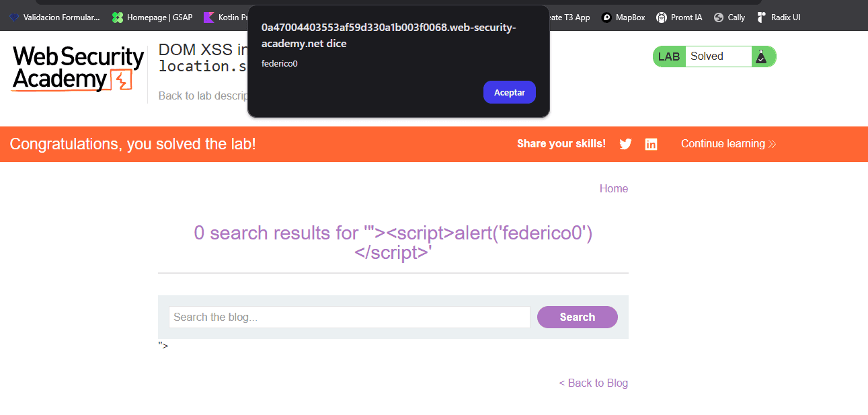Click Continue learning link
The height and width of the screenshot is (415, 868).
click(x=728, y=144)
